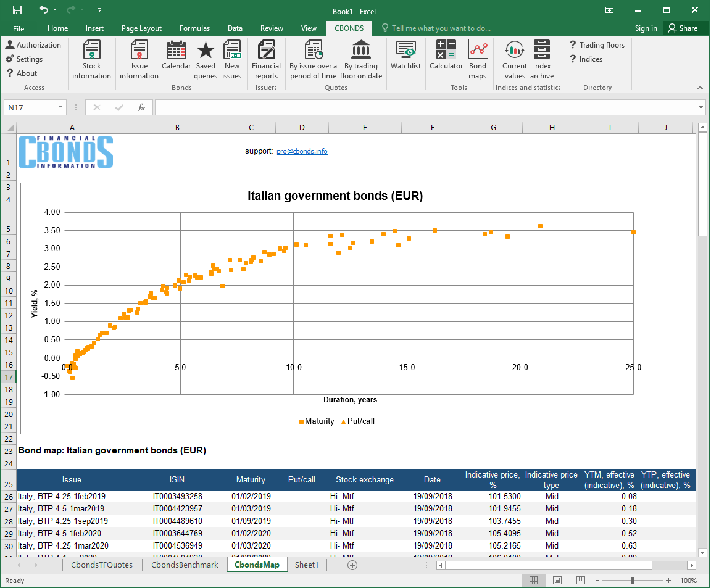Click the Redo arrow icon
The height and width of the screenshot is (588, 711).
tap(71, 9)
